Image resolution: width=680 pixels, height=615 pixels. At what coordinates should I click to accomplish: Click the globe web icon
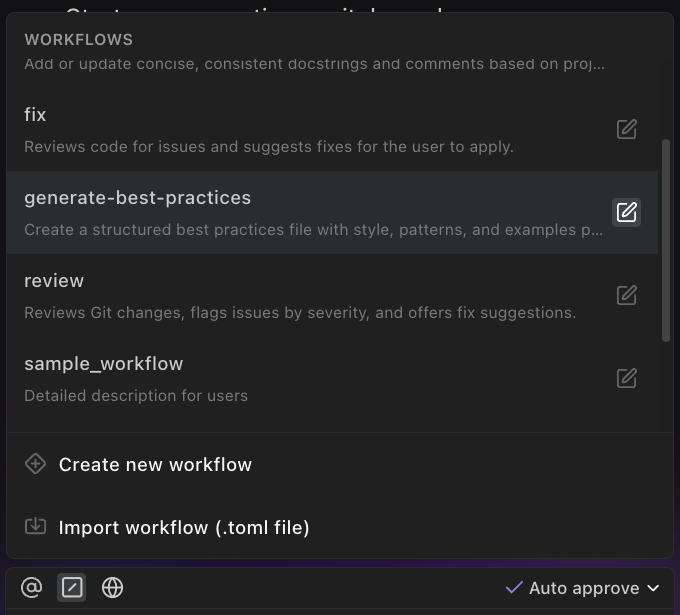click(112, 588)
